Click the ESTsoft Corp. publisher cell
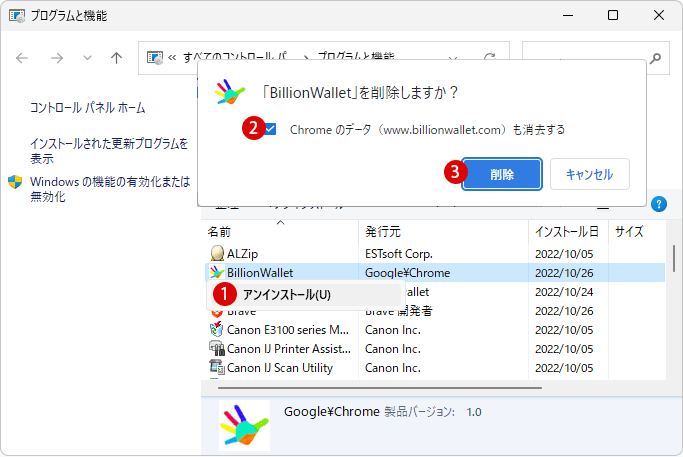Screen dimensions: 683x457 coord(399,254)
